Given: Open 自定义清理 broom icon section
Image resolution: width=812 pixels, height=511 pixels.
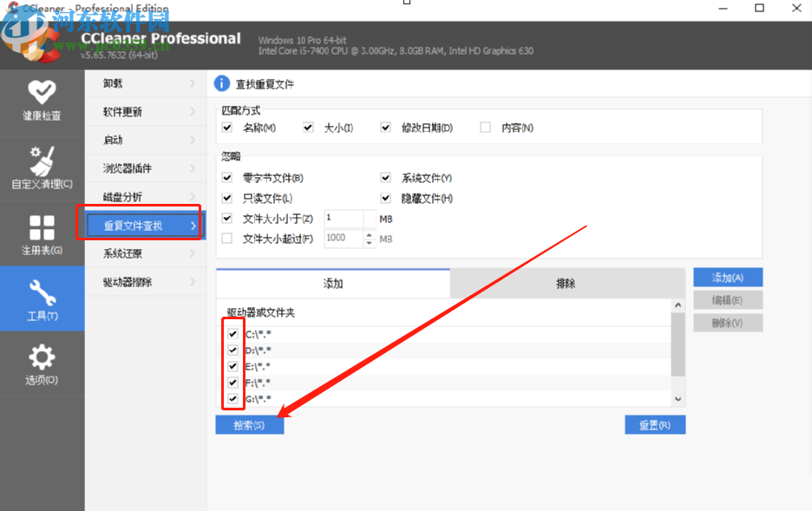Looking at the screenshot, I should pyautogui.click(x=42, y=167).
